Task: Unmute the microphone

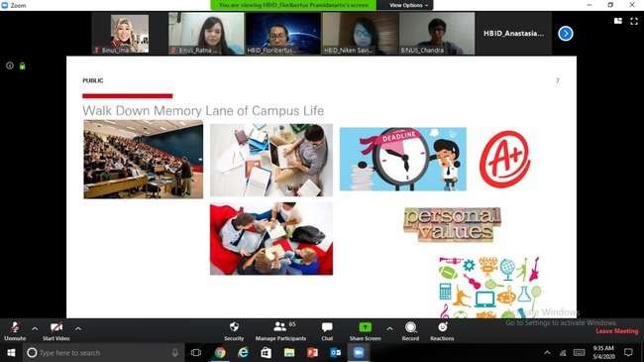Action: (15, 330)
